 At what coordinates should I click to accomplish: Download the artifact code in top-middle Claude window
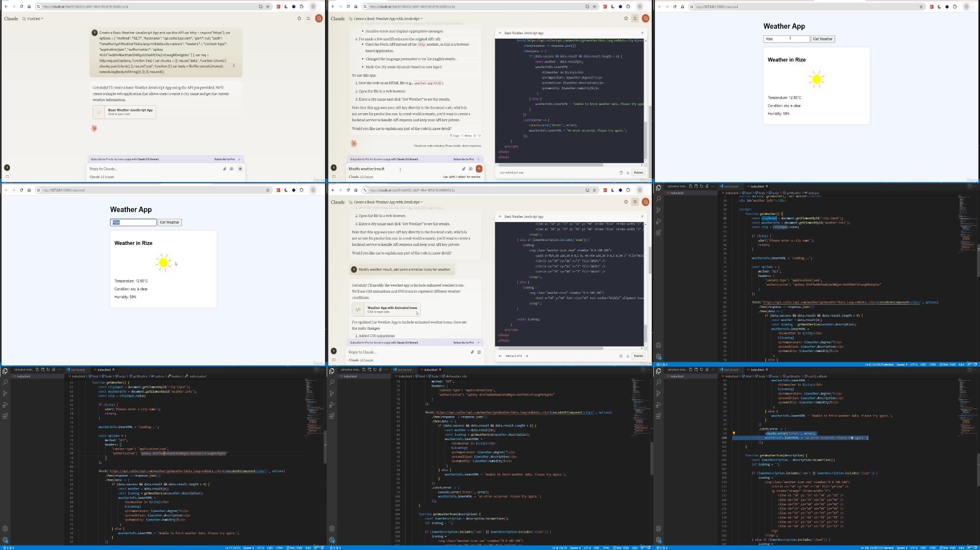pyautogui.click(x=628, y=172)
